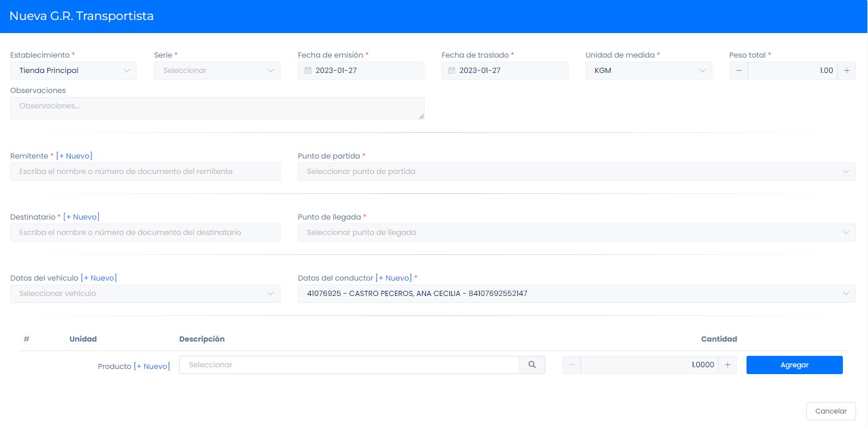
Task: Decrease Peso total with minus button
Action: [739, 71]
